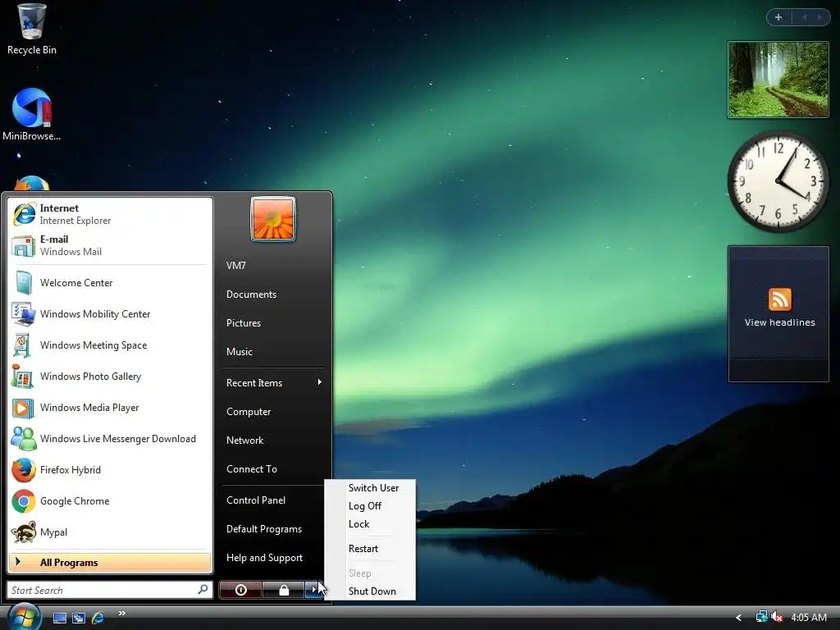Click the Start orb button
Viewport: 840px width, 630px height.
[x=24, y=617]
